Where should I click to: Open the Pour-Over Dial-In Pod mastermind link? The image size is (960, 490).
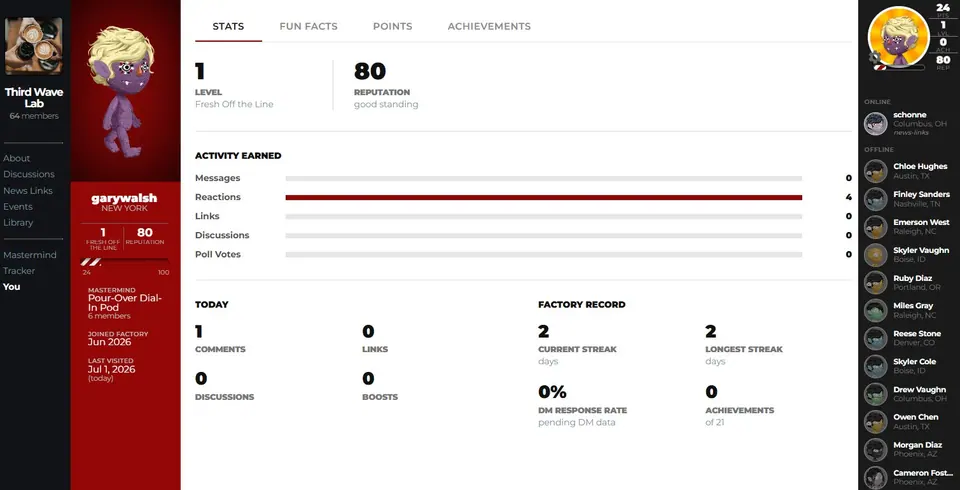[x=125, y=303]
